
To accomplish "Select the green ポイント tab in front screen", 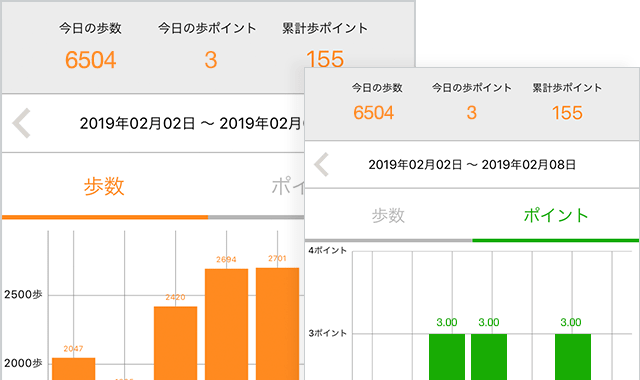I will click(556, 215).
